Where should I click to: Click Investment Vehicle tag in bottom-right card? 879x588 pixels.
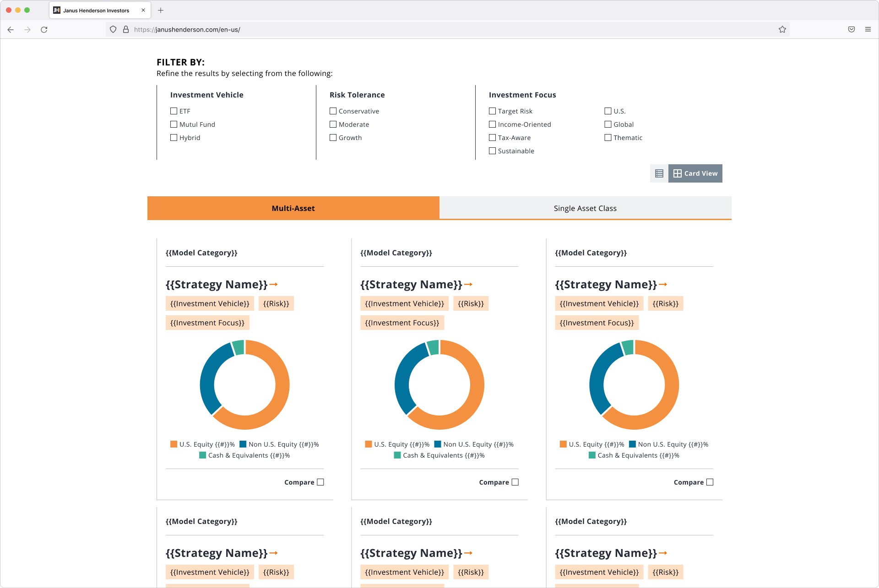point(599,572)
